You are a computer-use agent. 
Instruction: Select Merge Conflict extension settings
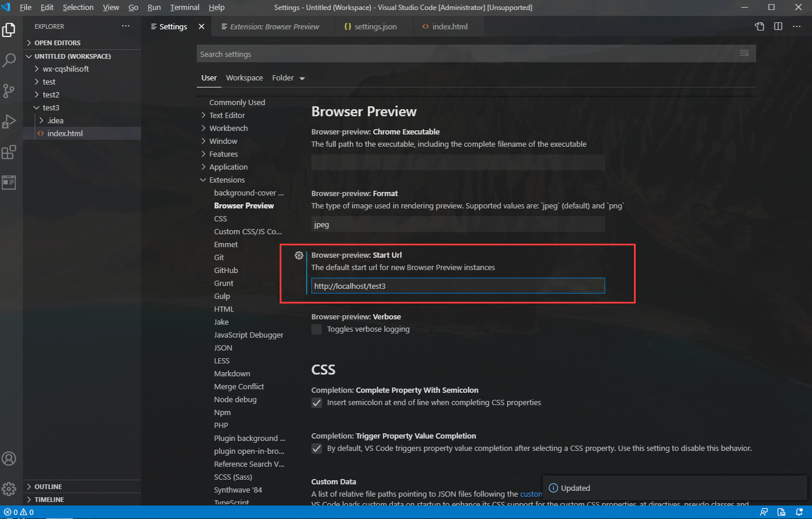pos(239,386)
